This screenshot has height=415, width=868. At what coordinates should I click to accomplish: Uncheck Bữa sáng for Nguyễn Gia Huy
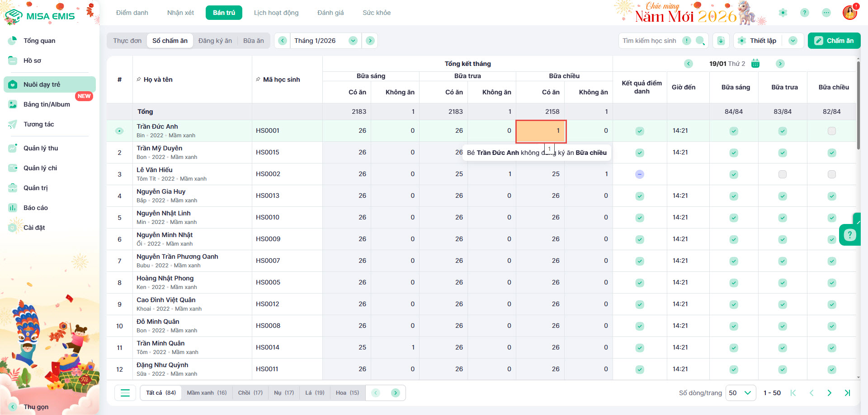point(734,196)
